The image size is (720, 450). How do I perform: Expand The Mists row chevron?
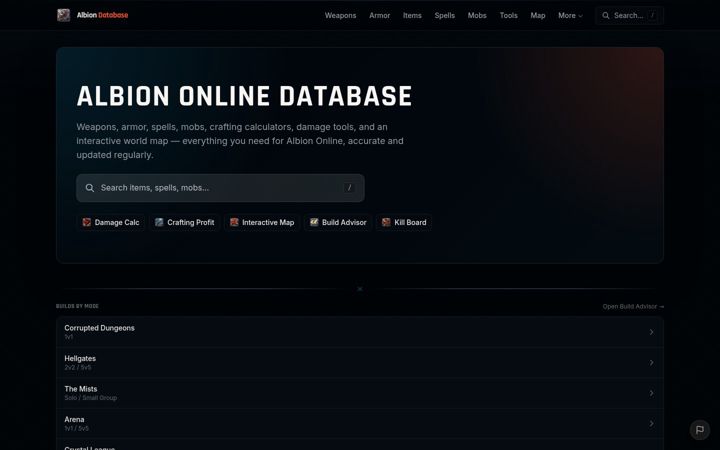(651, 393)
